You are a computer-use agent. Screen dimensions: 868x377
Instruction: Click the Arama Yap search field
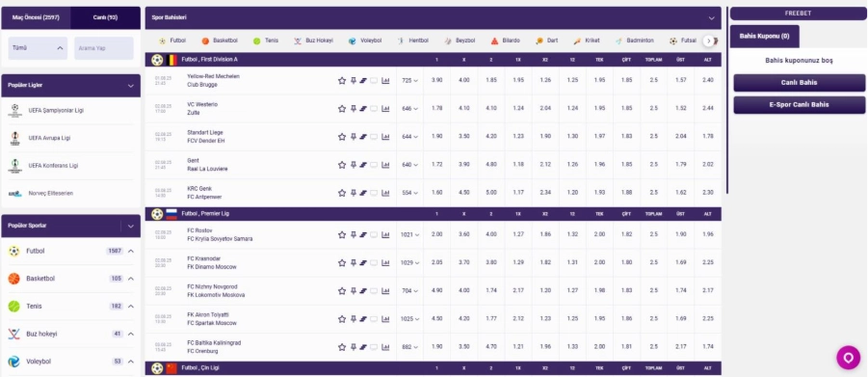(104, 48)
